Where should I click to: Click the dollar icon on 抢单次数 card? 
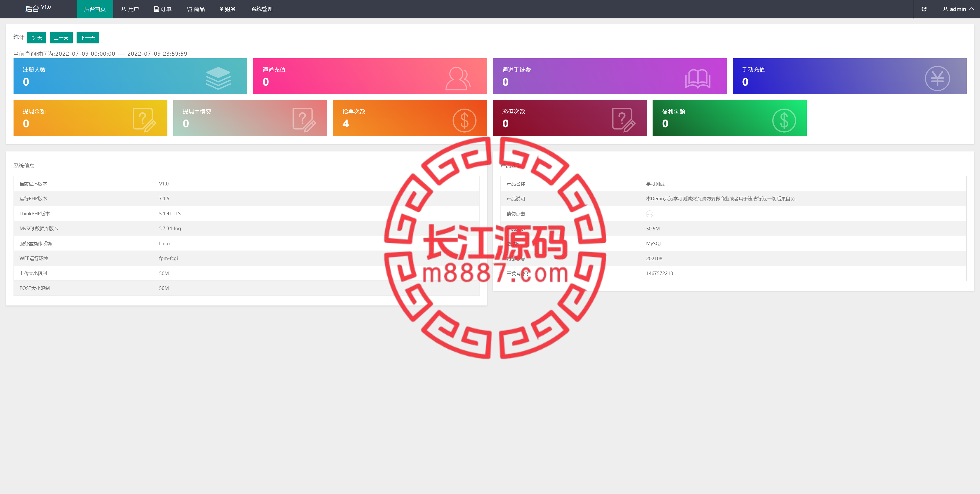pos(464,120)
